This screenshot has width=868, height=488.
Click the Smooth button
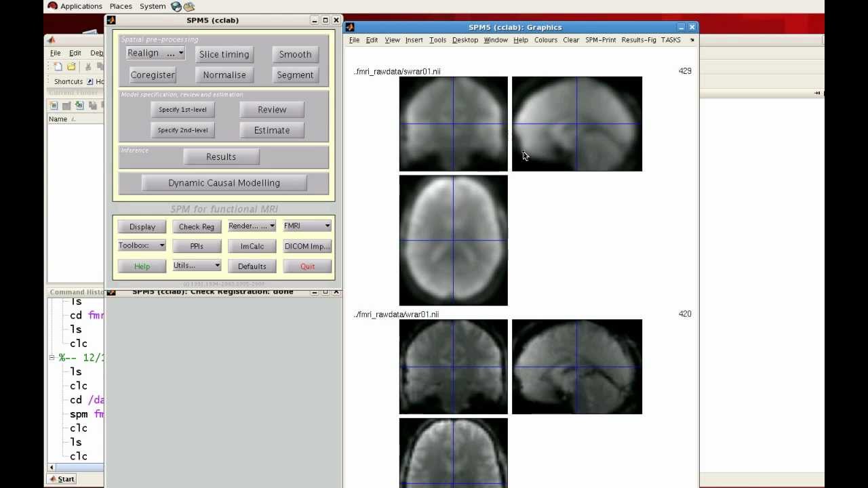point(295,54)
